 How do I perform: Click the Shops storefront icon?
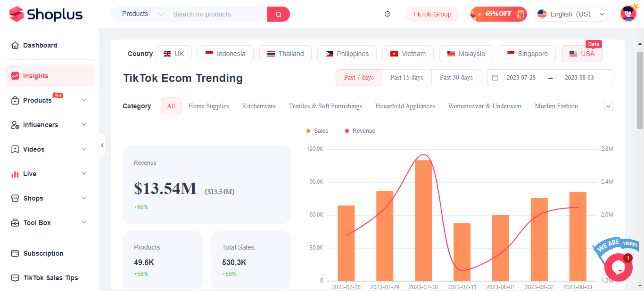[x=15, y=198]
